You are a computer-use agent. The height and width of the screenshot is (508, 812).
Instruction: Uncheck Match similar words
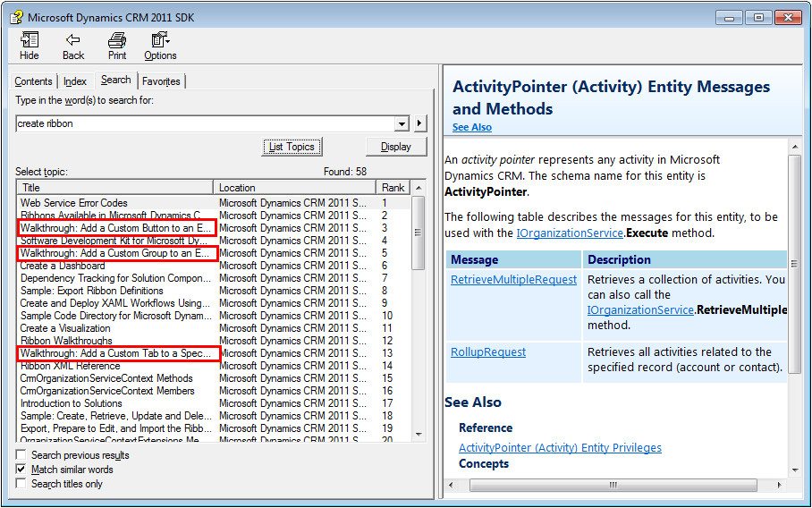click(x=21, y=470)
